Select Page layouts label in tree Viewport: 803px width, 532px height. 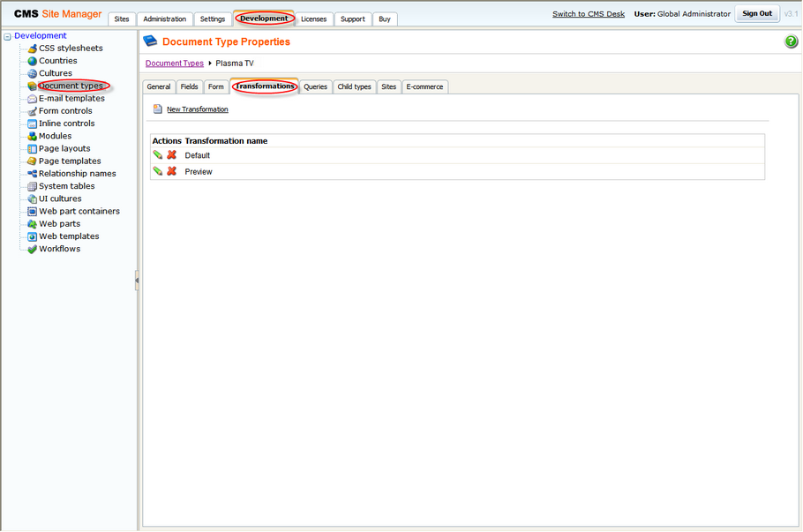click(64, 148)
